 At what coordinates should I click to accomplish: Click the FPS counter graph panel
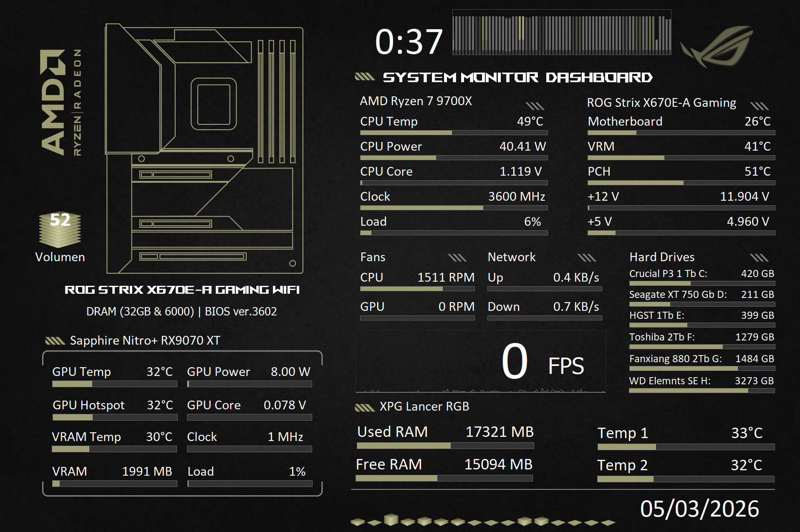(480, 362)
